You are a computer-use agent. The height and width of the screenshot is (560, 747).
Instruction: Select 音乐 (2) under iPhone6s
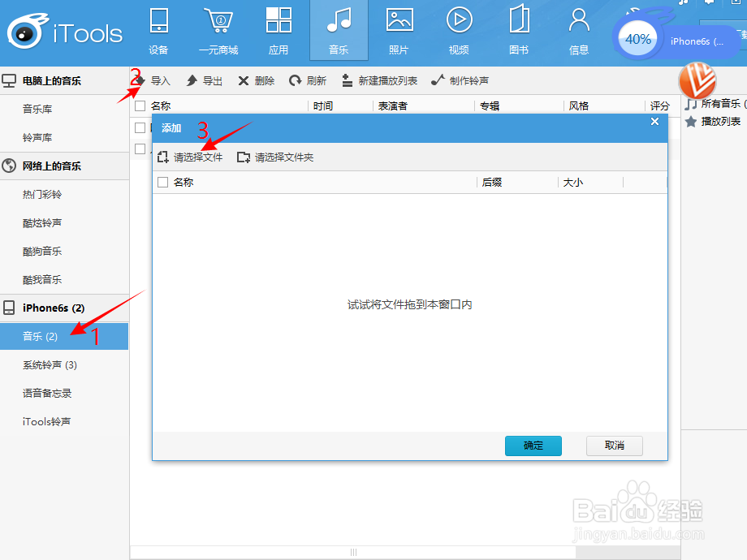coord(64,336)
